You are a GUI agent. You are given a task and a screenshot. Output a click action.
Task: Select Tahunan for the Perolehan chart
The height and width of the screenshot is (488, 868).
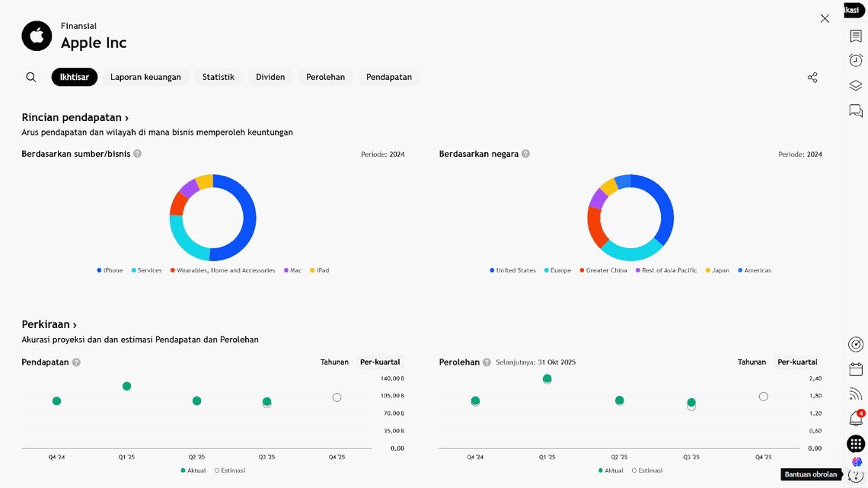pyautogui.click(x=752, y=362)
